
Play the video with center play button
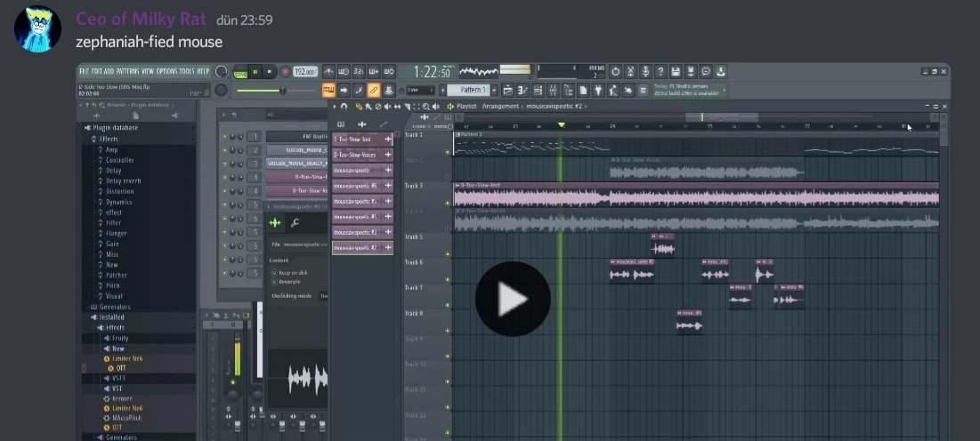[513, 300]
